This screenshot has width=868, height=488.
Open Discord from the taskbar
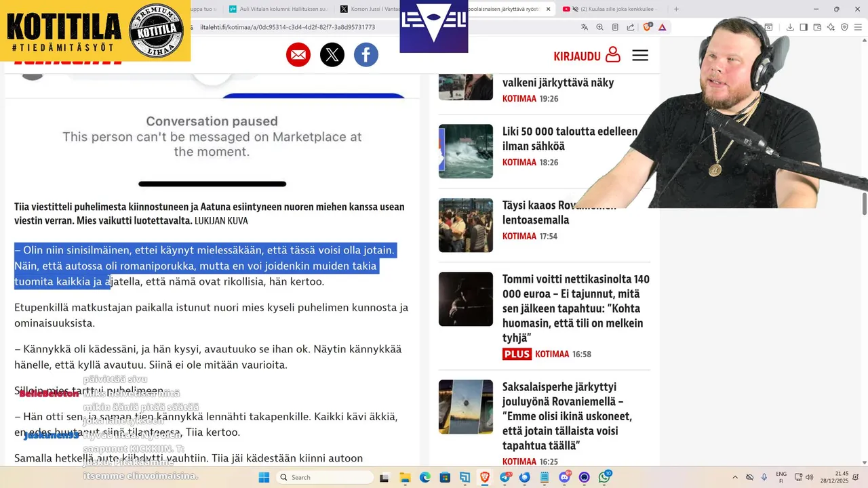(565, 477)
